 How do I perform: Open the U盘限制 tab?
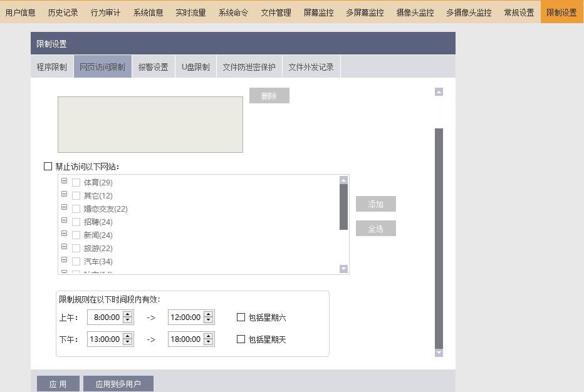click(x=196, y=66)
